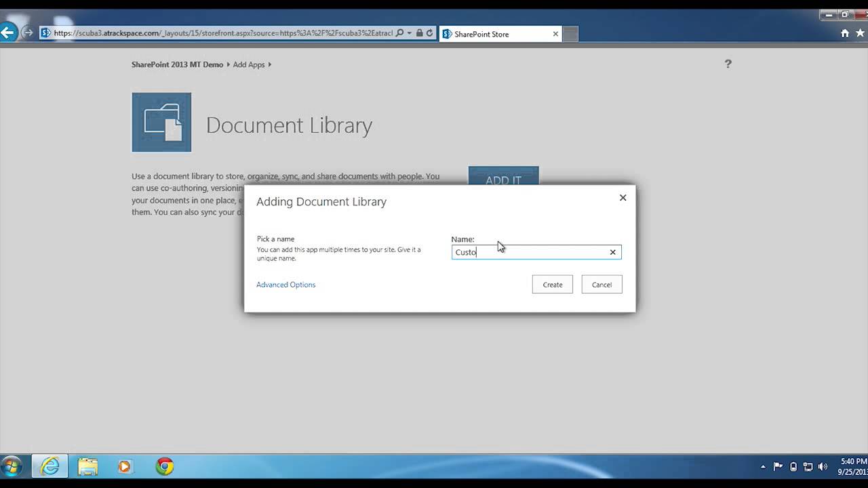Click the address bar URL field
Viewport: 868px width, 488px height.
coord(222,33)
